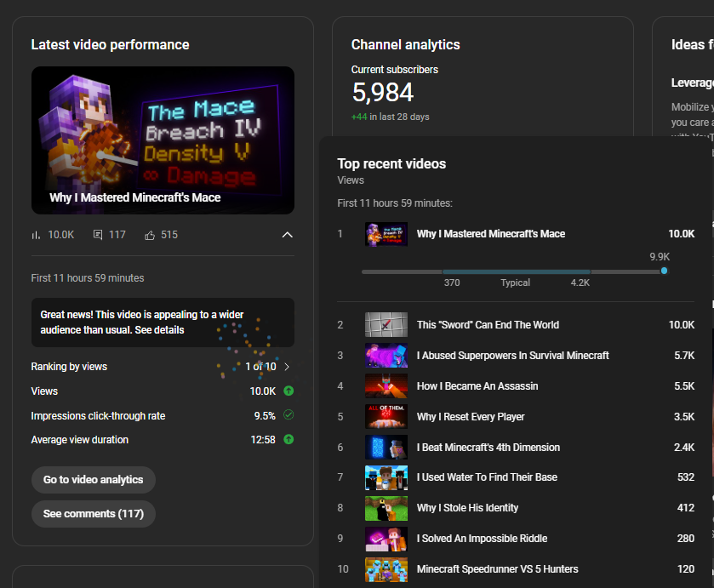
Task: Open thumbnail of I Used Water To Find Their Base
Action: click(386, 477)
